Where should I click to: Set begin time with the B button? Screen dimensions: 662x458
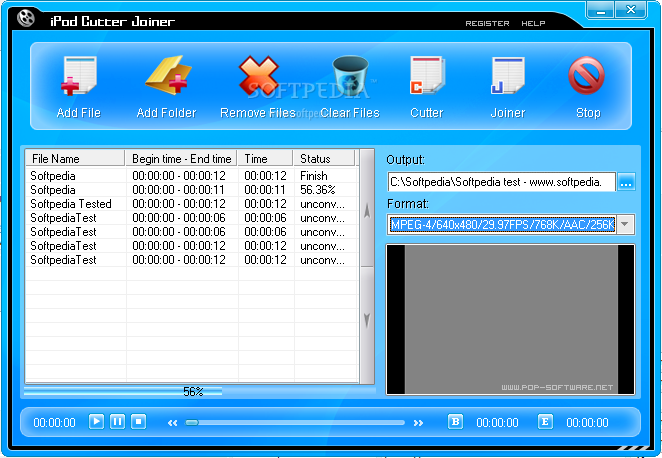(455, 422)
